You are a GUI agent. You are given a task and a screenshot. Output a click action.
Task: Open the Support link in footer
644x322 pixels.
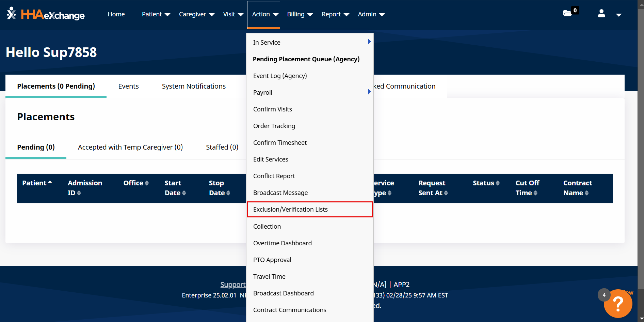[233, 285]
